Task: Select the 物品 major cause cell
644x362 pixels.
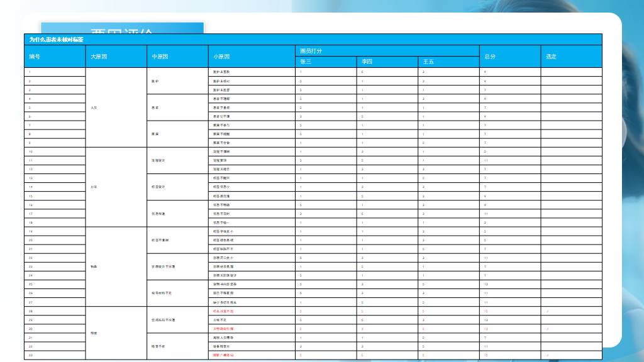Action: [x=94, y=266]
